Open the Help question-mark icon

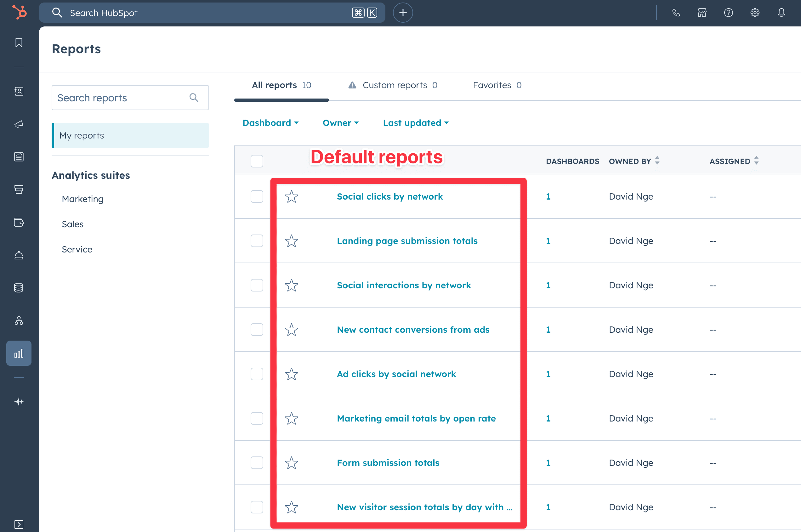coord(728,13)
